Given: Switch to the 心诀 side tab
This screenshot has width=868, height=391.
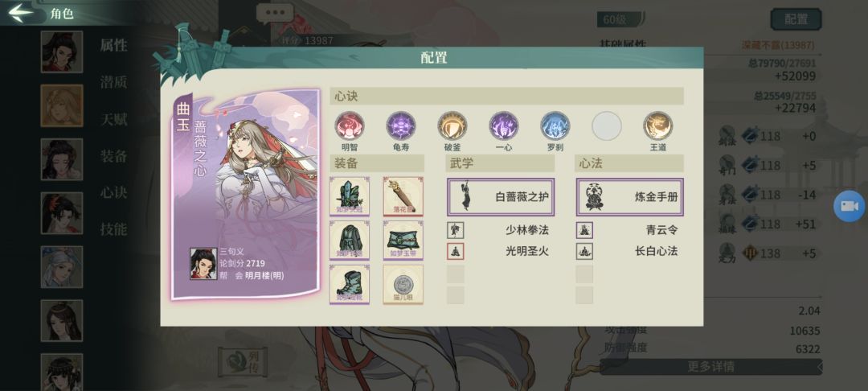Looking at the screenshot, I should pyautogui.click(x=113, y=192).
